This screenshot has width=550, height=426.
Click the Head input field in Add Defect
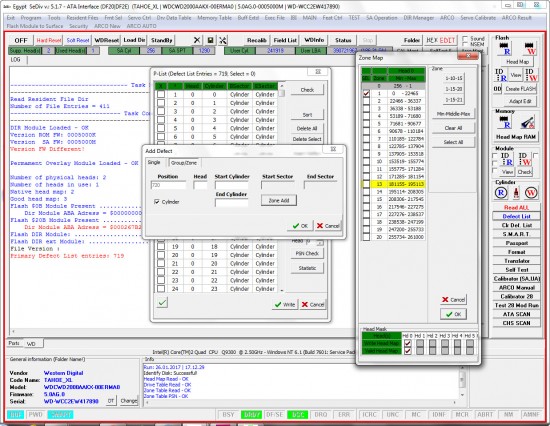(x=200, y=185)
